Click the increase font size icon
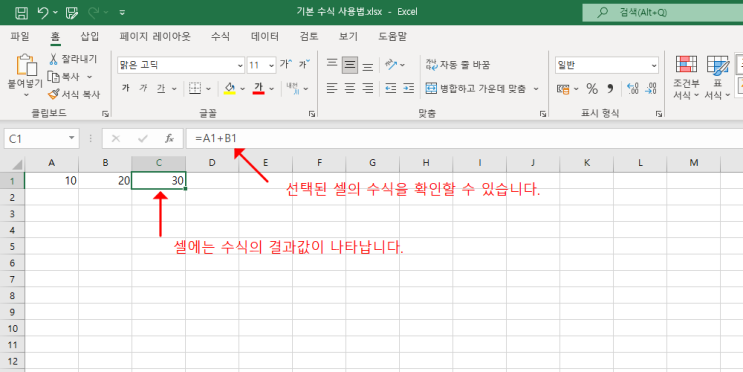The height and width of the screenshot is (372, 743). 286,64
